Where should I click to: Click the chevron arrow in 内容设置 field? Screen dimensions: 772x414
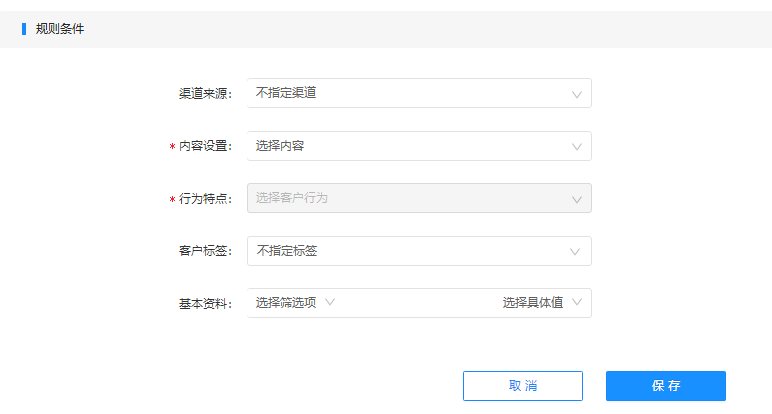pyautogui.click(x=577, y=147)
